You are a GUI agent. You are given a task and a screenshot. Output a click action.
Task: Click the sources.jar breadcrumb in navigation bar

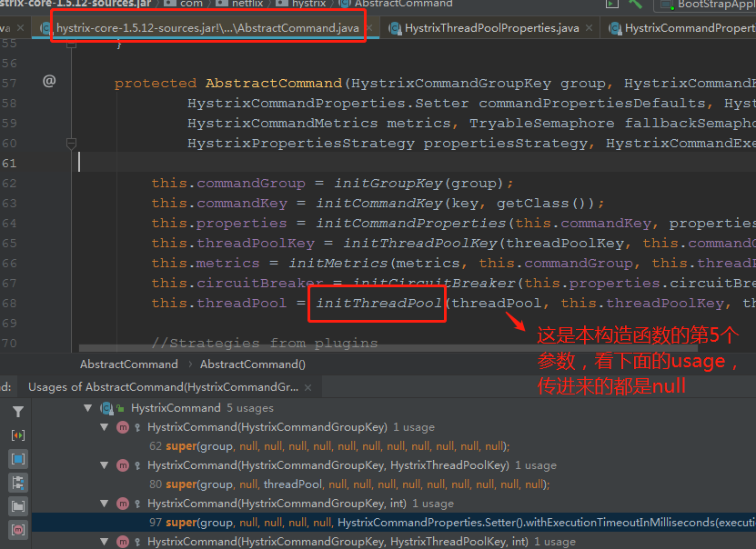coord(76,4)
